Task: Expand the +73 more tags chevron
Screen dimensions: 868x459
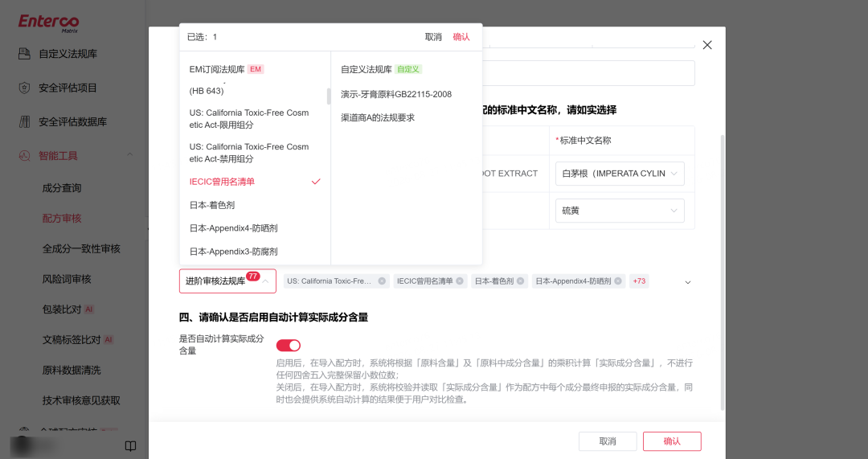Action: pos(687,282)
